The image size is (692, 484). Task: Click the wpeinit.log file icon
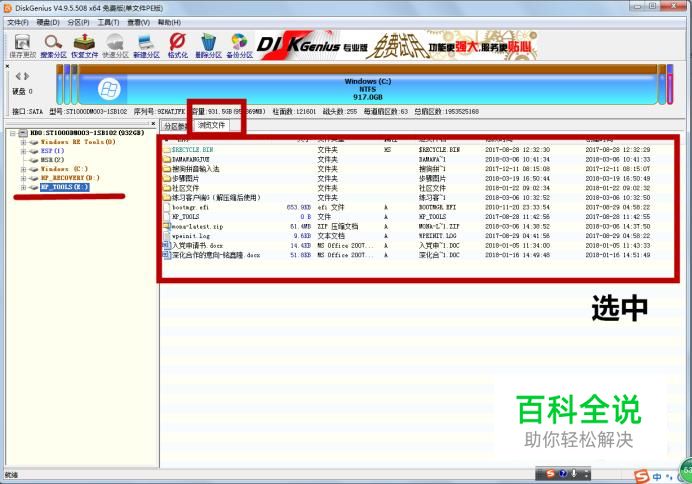(167, 236)
